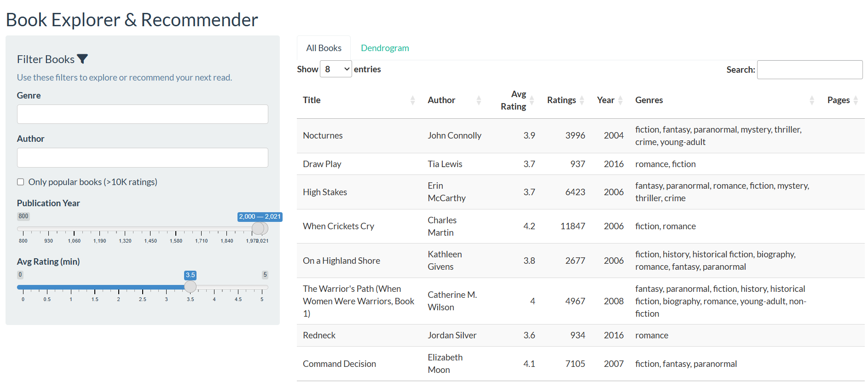
Task: Focus the Genre input field
Action: tap(143, 114)
